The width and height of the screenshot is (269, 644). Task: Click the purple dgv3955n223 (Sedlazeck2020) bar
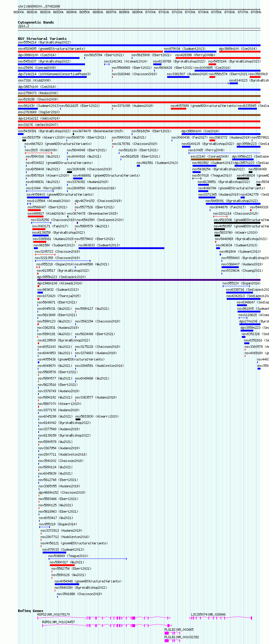(149, 280)
